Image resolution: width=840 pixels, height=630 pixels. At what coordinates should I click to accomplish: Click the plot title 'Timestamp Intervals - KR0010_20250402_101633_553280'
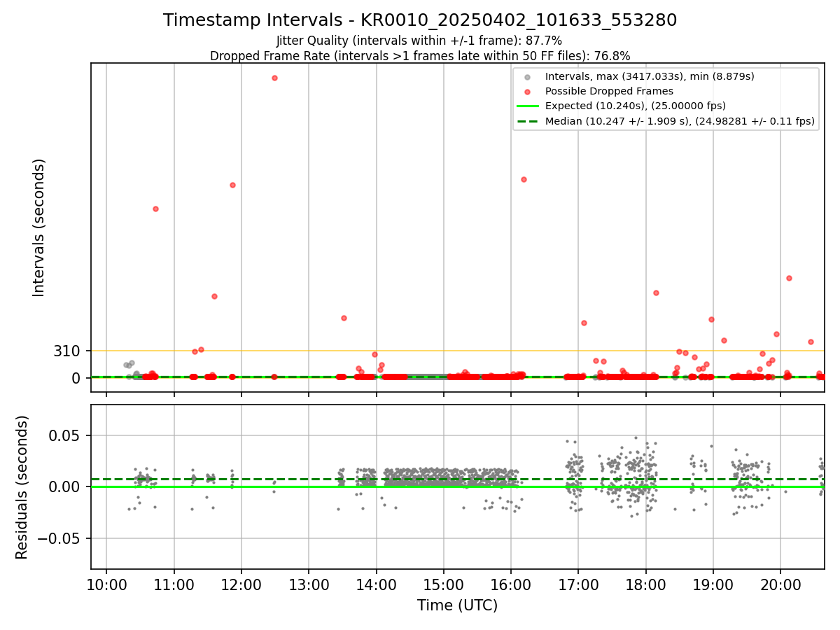pyautogui.click(x=420, y=20)
